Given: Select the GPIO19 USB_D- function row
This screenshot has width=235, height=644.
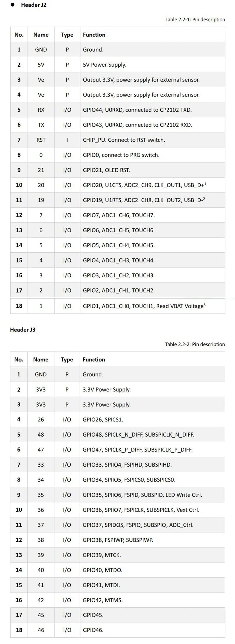Looking at the screenshot, I should point(117,200).
